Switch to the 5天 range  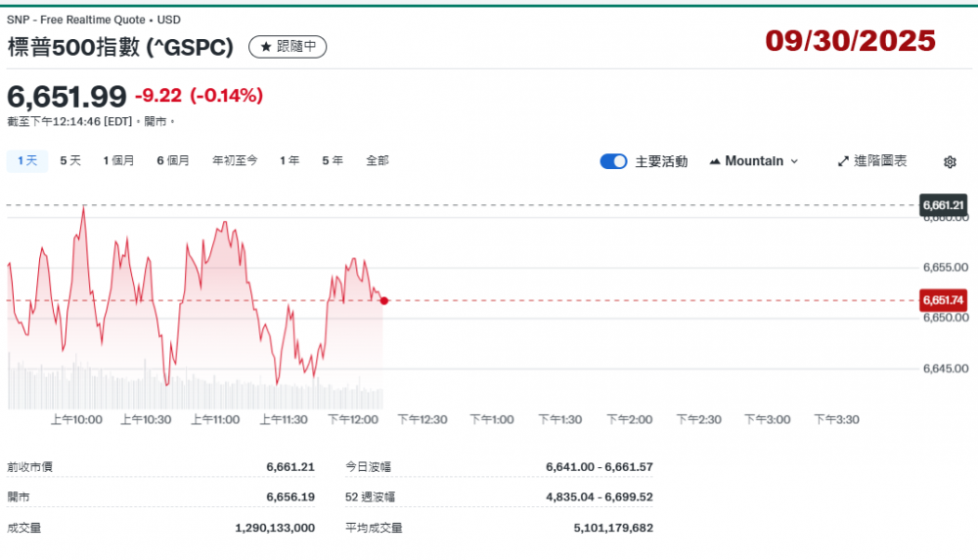[70, 160]
